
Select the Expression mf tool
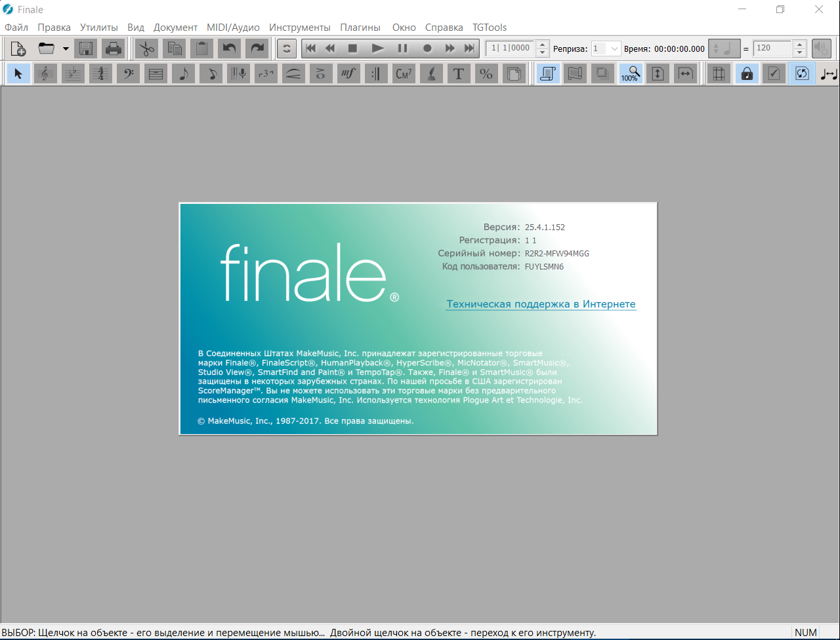tap(348, 74)
